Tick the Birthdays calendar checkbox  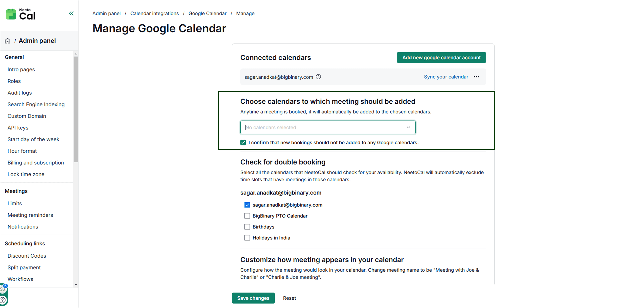coord(247,227)
